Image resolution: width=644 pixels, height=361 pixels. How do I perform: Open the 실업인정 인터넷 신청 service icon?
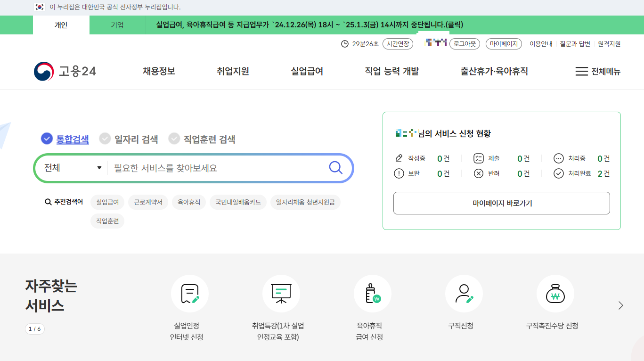pyautogui.click(x=190, y=294)
